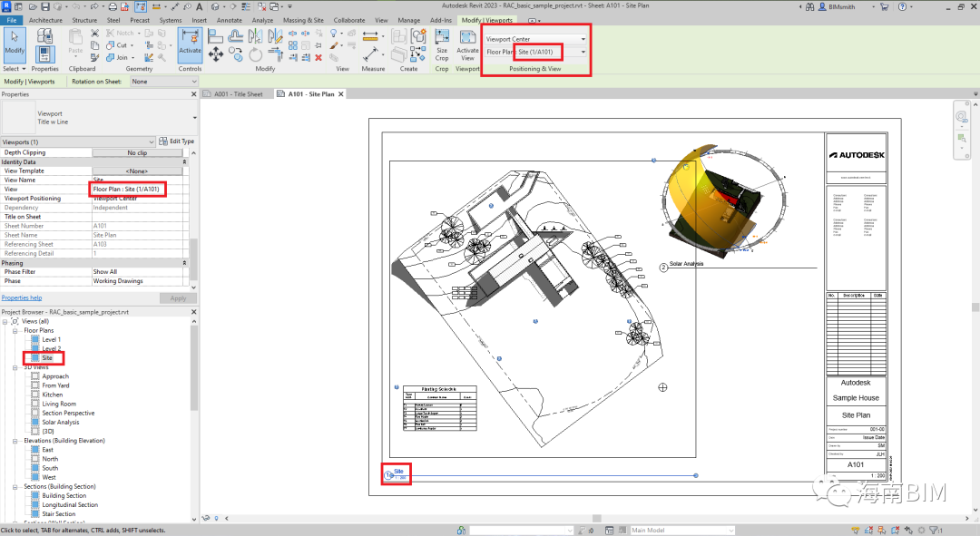Click the Print icon in quick access toolbar
The image size is (980, 536).
(x=113, y=7)
